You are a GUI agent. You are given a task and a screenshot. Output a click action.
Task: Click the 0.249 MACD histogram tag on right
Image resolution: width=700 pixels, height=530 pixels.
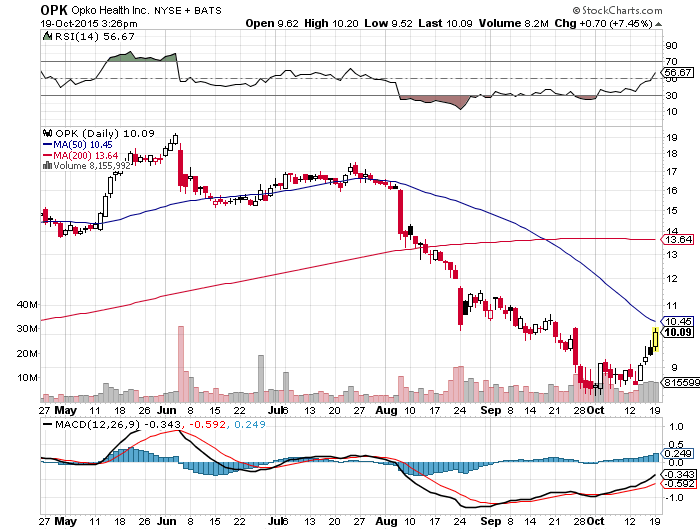click(677, 453)
